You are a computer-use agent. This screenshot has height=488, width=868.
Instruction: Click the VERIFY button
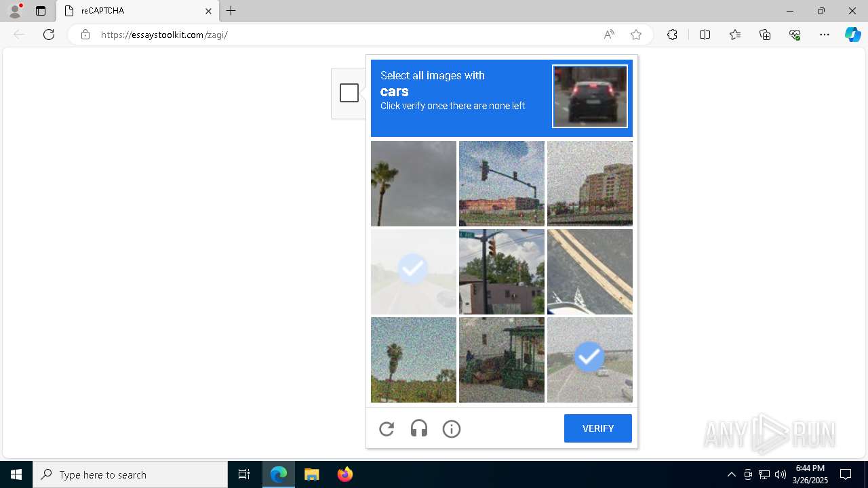coord(598,428)
